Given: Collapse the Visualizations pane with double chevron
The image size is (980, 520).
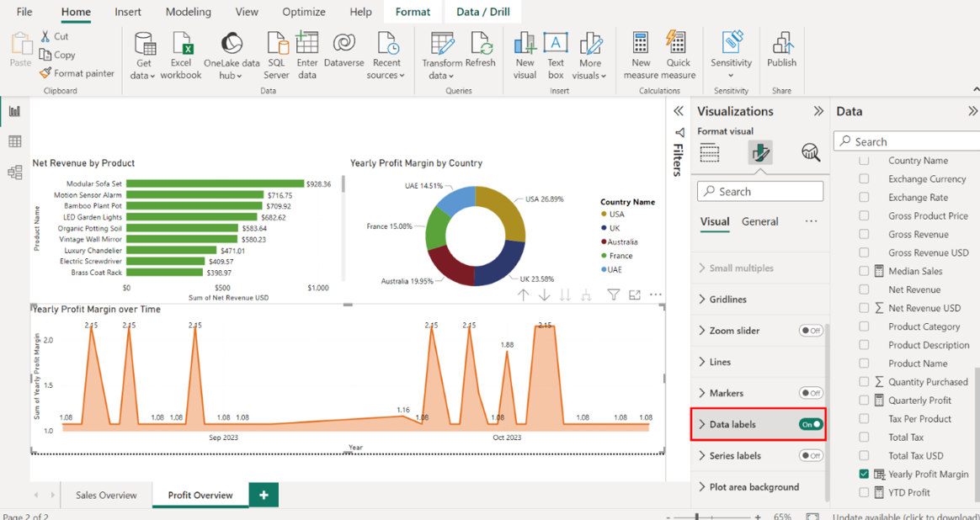Looking at the screenshot, I should (x=818, y=111).
